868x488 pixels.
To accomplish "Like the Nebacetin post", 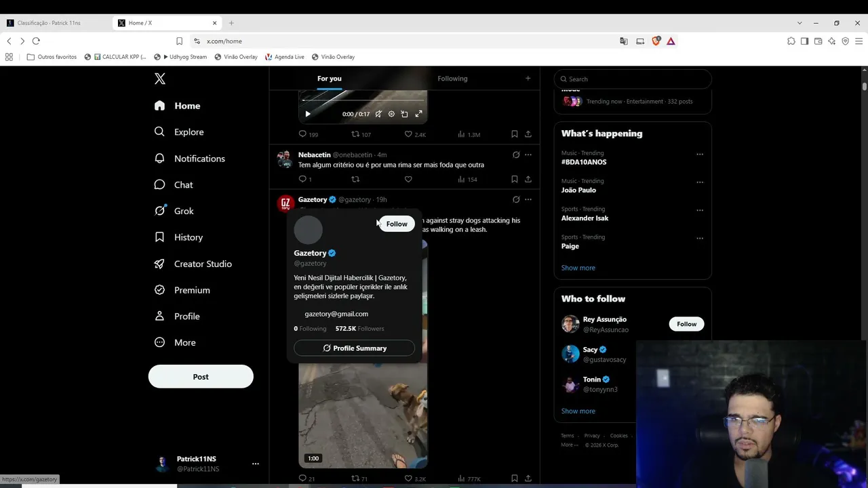I will pyautogui.click(x=408, y=179).
